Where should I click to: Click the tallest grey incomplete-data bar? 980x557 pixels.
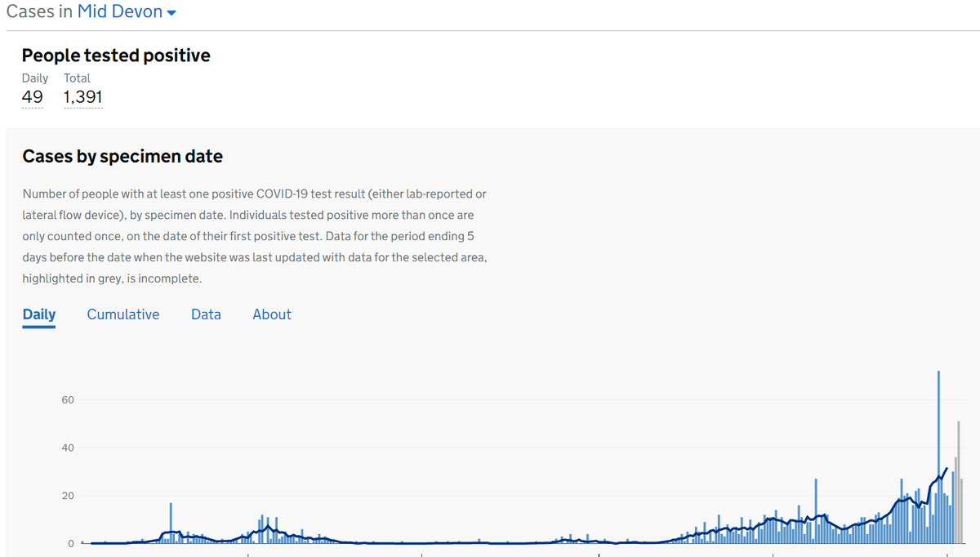coord(959,483)
